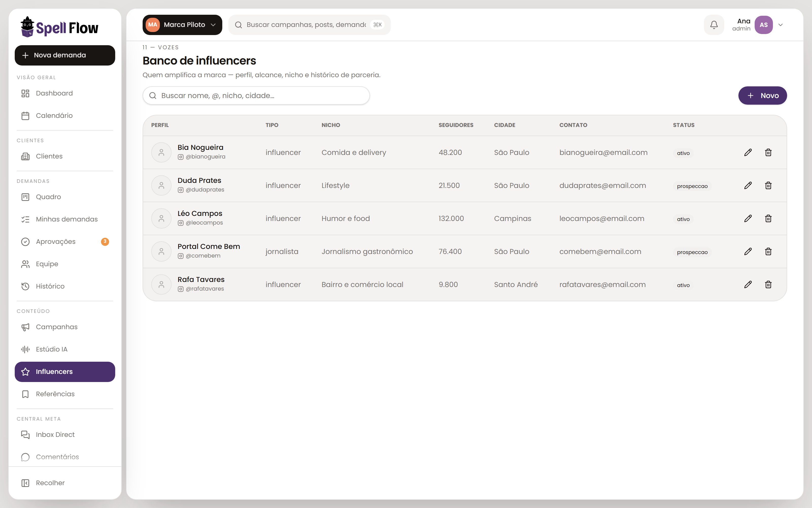Open Comentários
Image resolution: width=812 pixels, height=508 pixels.
tap(65, 457)
